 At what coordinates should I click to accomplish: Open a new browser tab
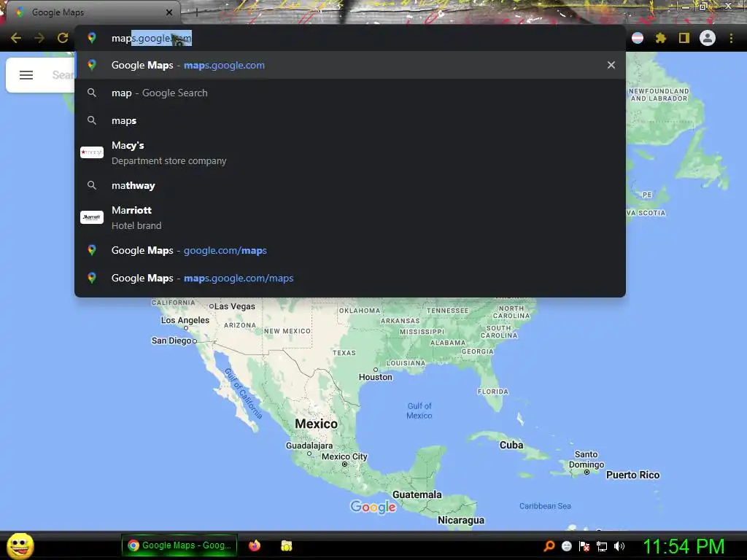click(x=197, y=12)
